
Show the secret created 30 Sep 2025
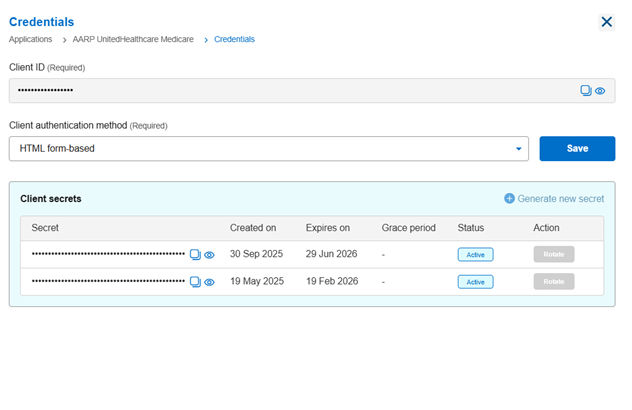click(209, 255)
